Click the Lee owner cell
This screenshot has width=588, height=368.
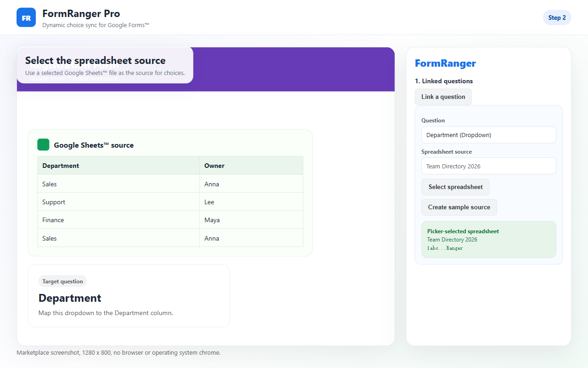click(251, 202)
